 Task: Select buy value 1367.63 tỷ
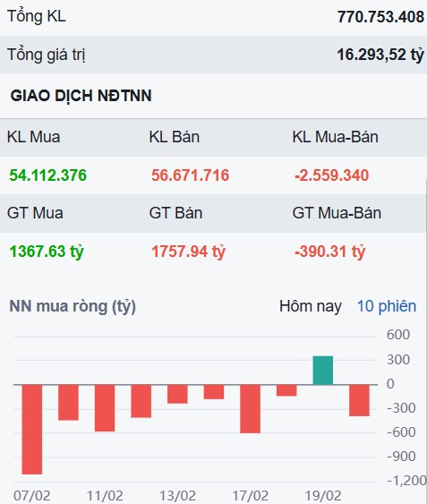[47, 252]
